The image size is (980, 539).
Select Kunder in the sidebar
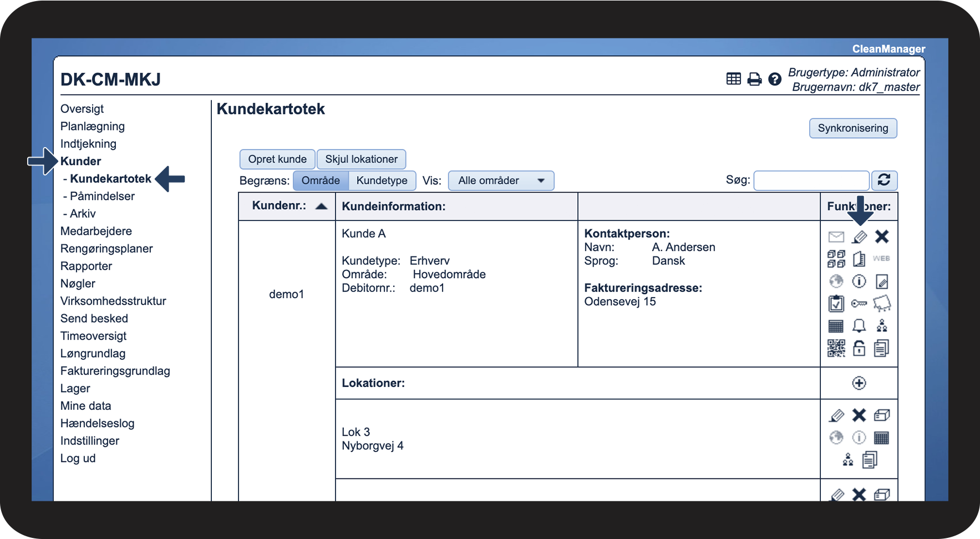(x=81, y=162)
